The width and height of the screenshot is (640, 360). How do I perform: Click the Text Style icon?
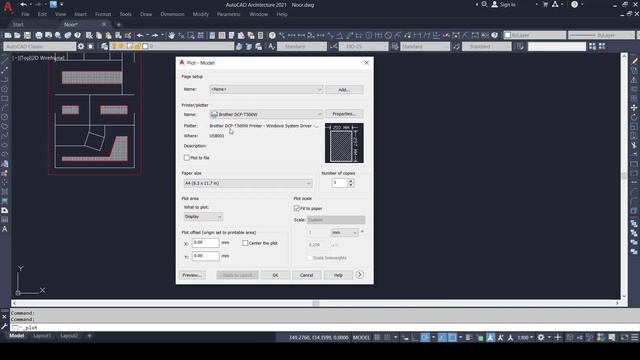tap(271, 47)
